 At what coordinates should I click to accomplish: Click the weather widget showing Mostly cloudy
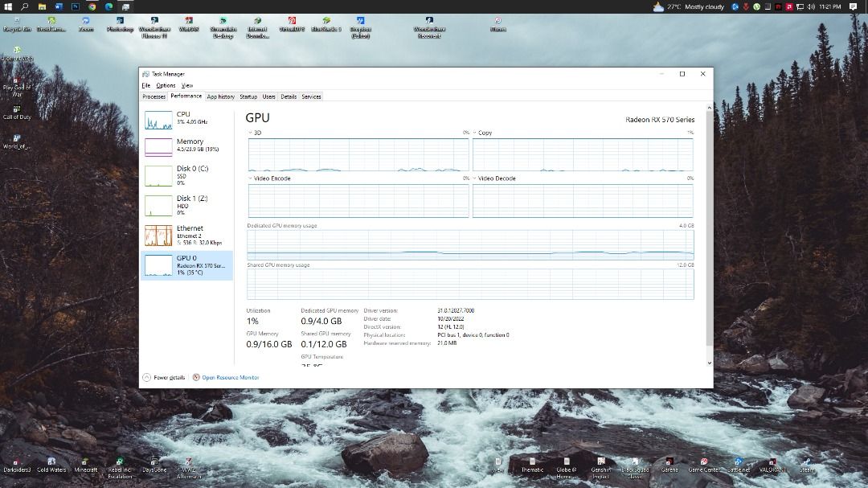688,6
